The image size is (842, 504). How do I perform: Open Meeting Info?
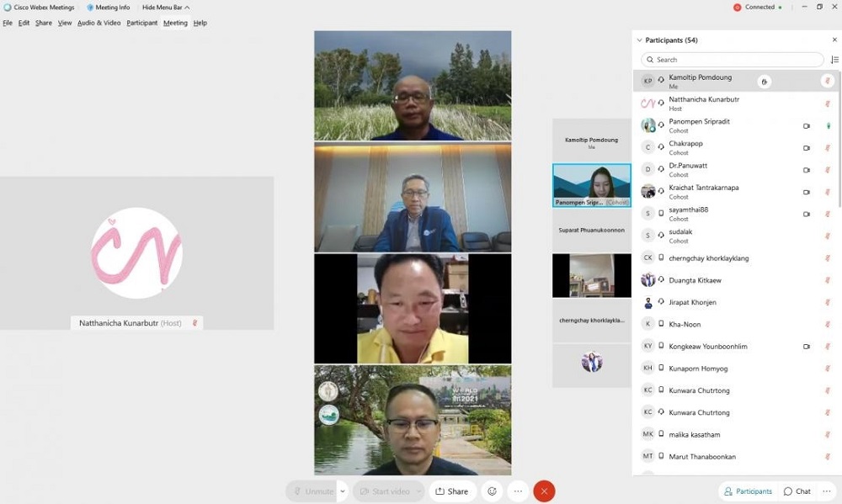pos(108,8)
